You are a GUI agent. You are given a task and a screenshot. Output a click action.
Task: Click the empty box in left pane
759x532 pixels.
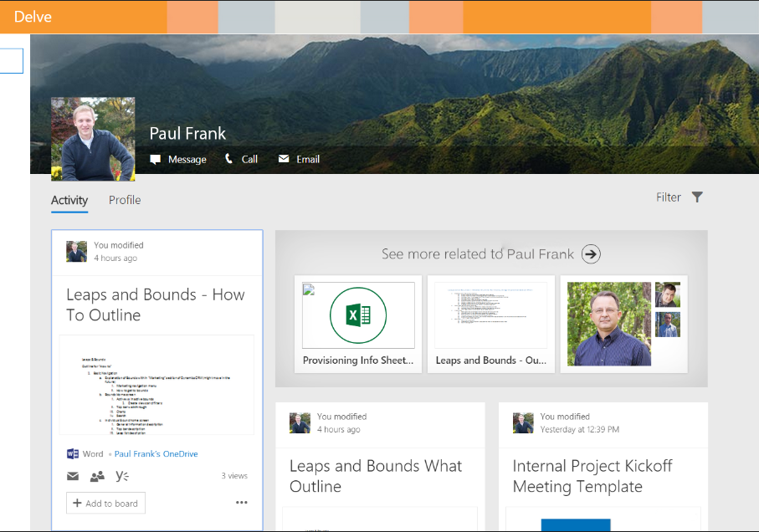12,61
